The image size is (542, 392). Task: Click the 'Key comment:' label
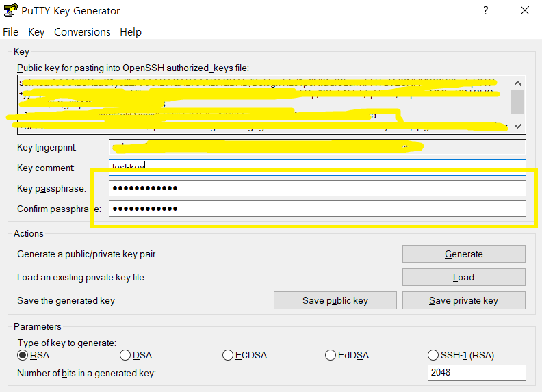(46, 168)
